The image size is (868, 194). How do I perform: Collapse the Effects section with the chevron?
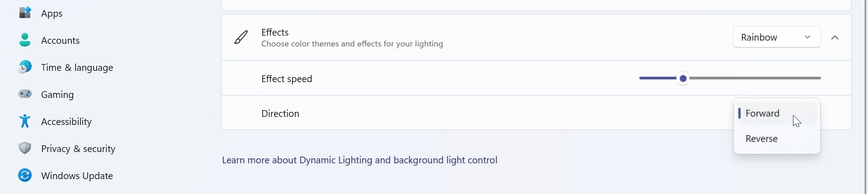pyautogui.click(x=835, y=38)
